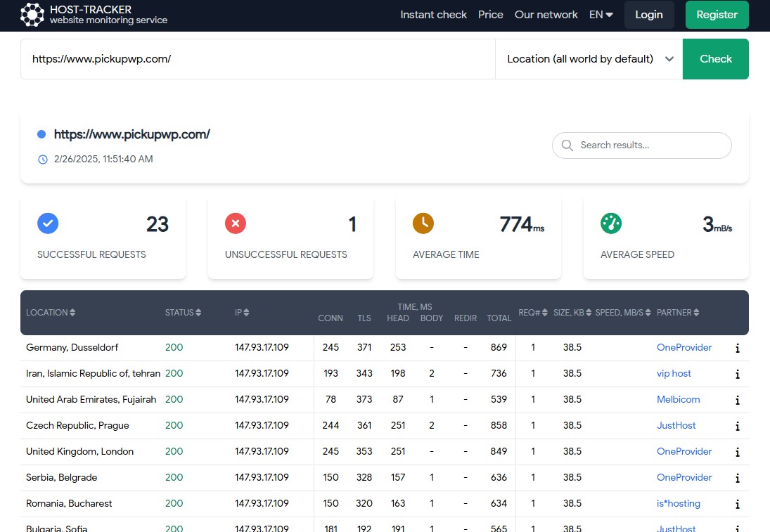770x532 pixels.
Task: Select the Germany, Dusseldorf location cell
Action: coord(72,347)
